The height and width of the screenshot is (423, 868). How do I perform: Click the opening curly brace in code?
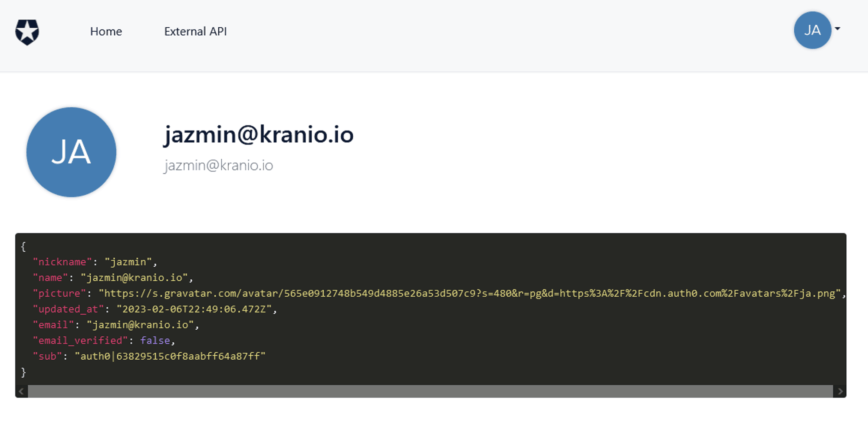point(23,246)
